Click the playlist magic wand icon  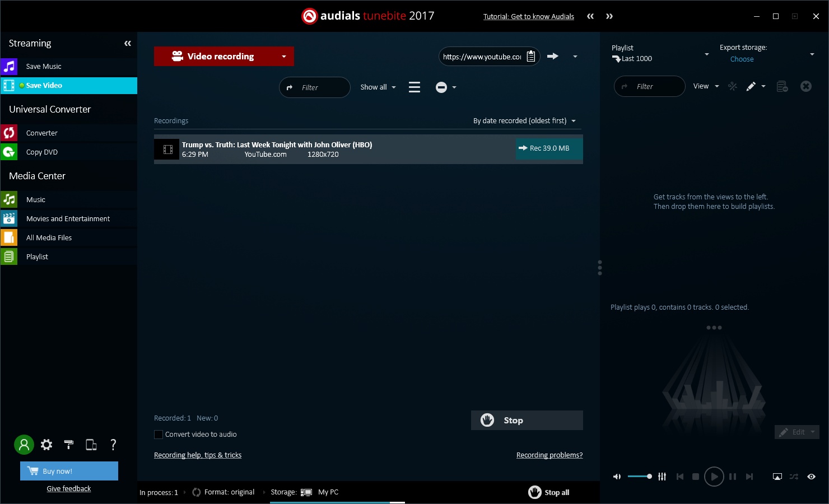[733, 86]
